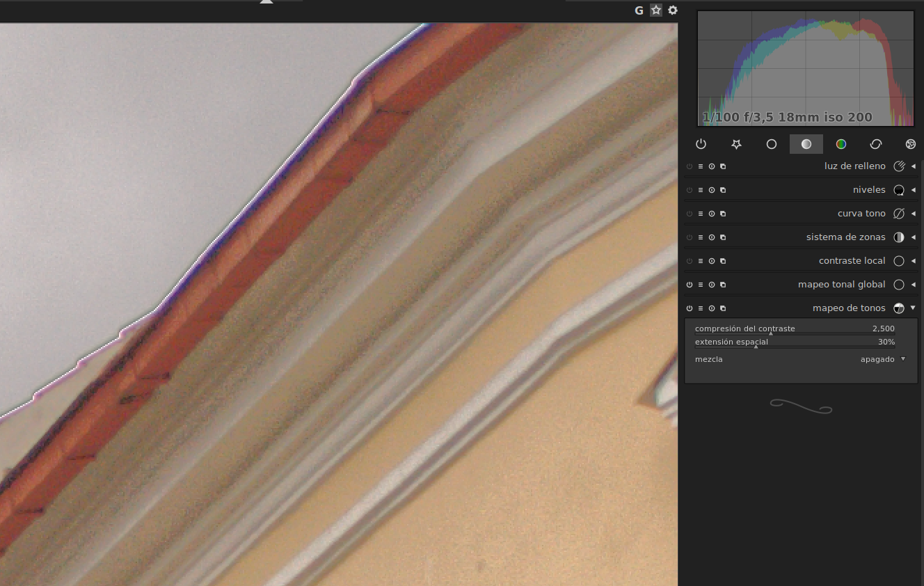924x586 pixels.
Task: Expand the luz de relleno module
Action: (914, 166)
